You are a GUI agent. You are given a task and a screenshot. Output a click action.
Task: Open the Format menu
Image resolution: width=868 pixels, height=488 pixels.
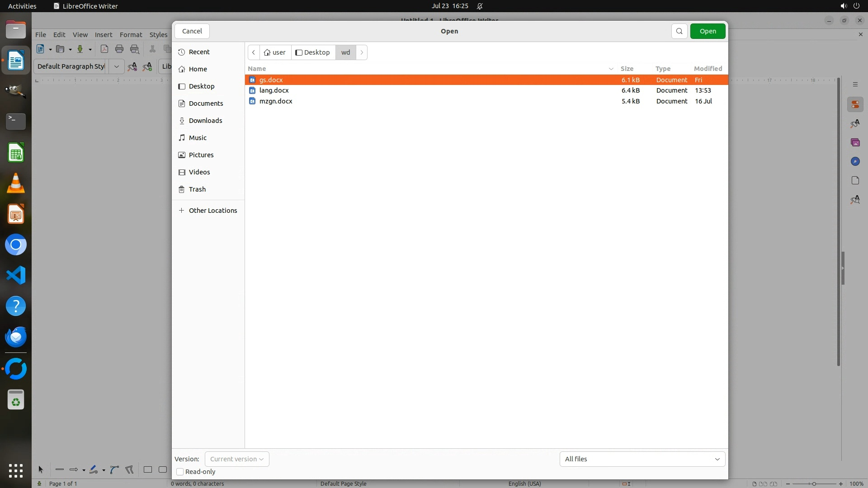tap(131, 35)
